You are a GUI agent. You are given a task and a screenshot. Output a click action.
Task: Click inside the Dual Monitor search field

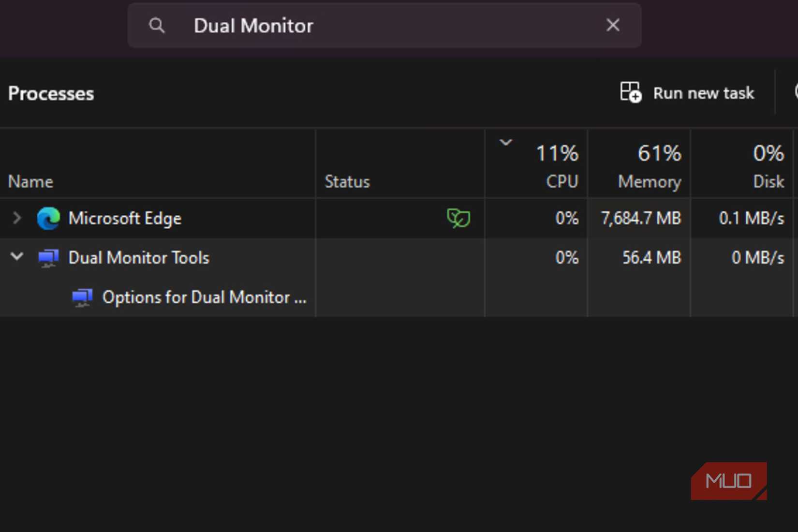click(x=339, y=25)
